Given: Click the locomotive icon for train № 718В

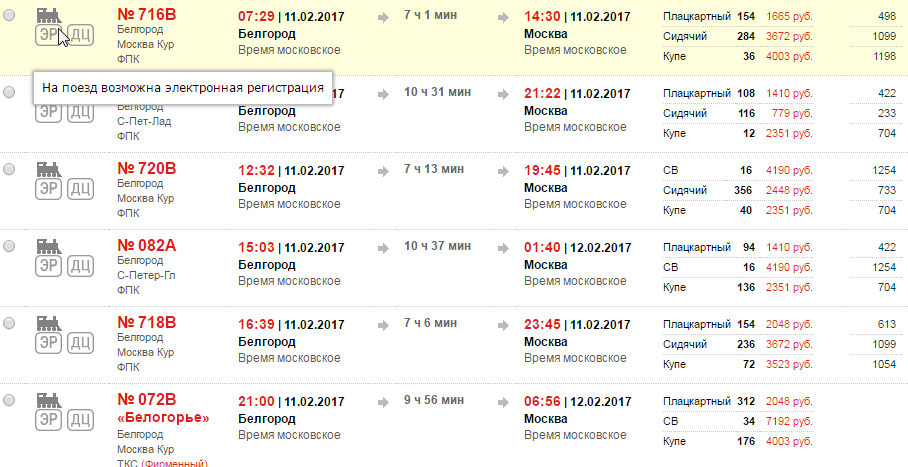Looking at the screenshot, I should [x=47, y=325].
